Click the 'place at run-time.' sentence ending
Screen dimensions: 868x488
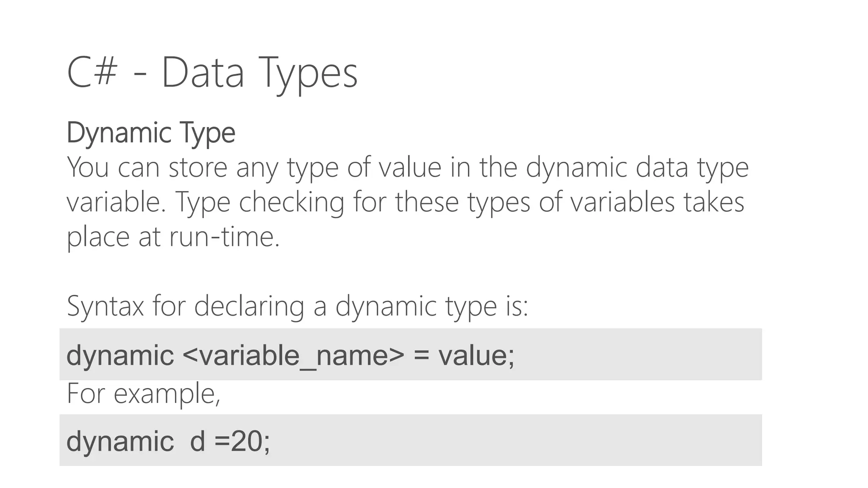pos(173,237)
